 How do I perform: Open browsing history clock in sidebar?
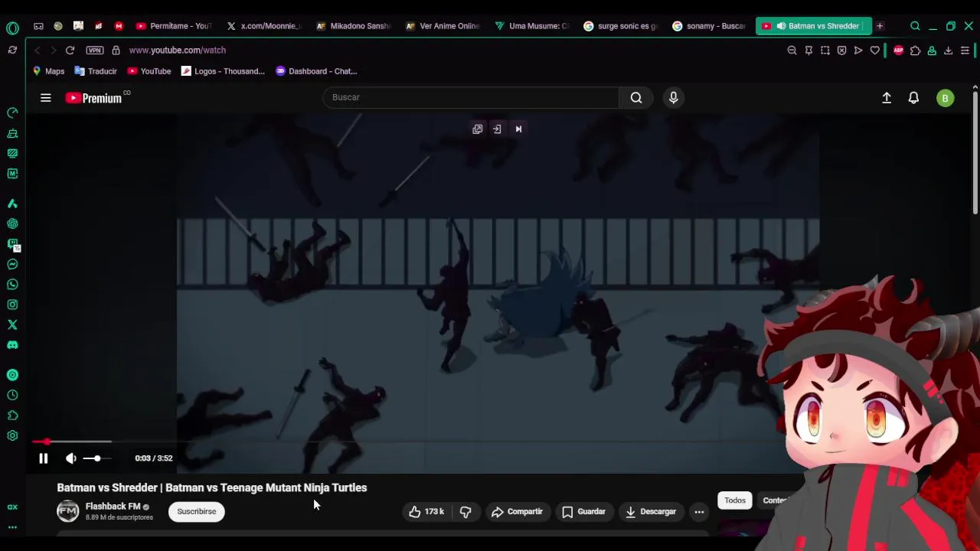coord(12,395)
